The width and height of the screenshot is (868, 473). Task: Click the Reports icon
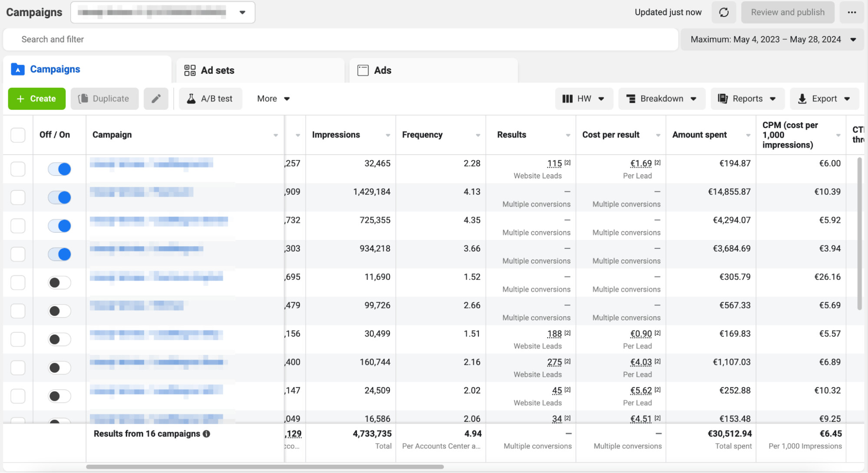coord(723,99)
